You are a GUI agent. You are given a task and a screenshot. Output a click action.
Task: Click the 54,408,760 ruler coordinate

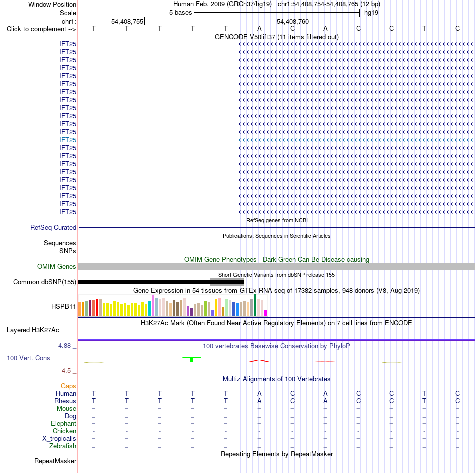(293, 21)
